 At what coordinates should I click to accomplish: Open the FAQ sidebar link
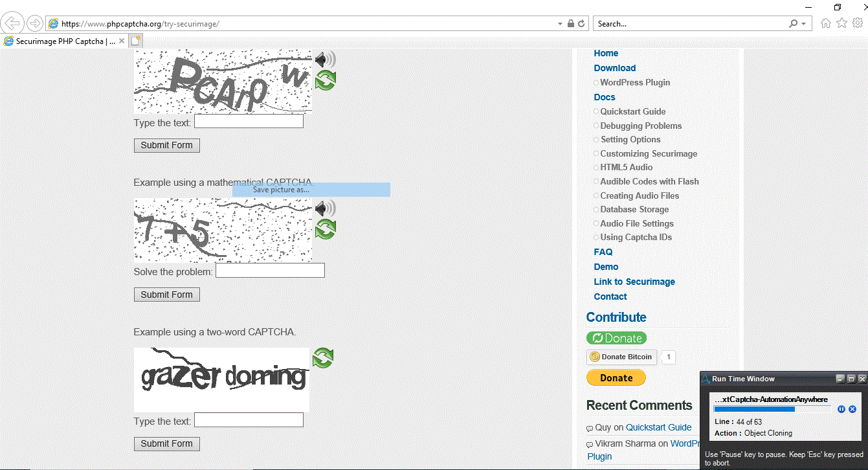click(603, 252)
